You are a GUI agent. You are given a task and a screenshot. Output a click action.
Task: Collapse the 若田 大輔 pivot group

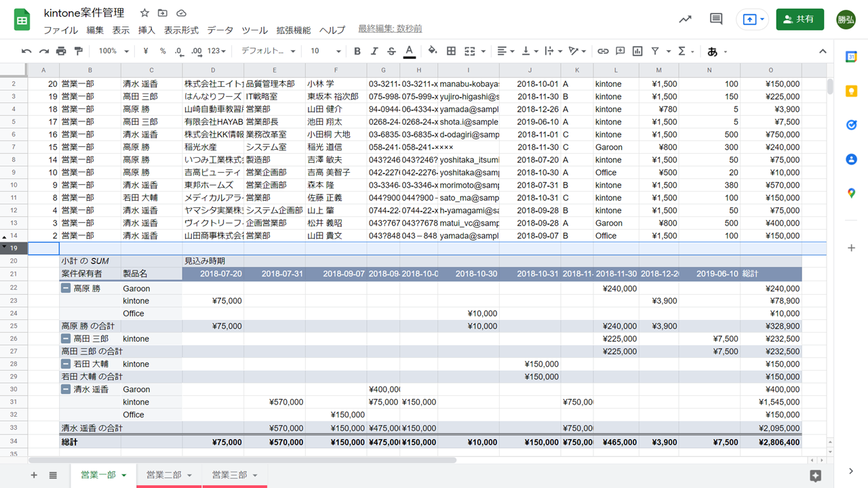(66, 364)
